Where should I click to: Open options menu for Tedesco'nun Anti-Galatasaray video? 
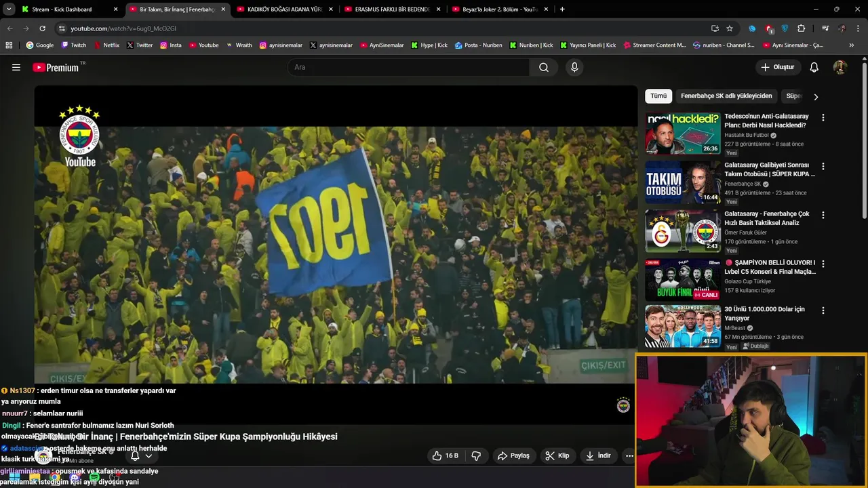[x=823, y=118]
